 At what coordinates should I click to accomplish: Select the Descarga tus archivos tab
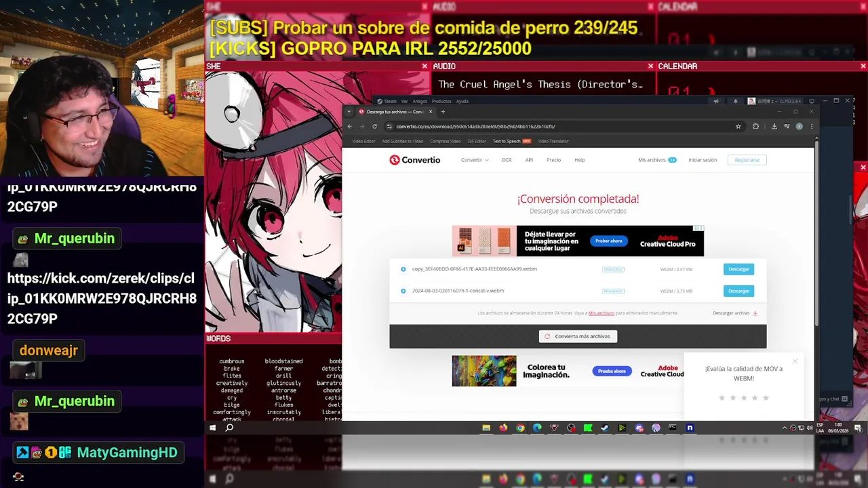click(395, 112)
